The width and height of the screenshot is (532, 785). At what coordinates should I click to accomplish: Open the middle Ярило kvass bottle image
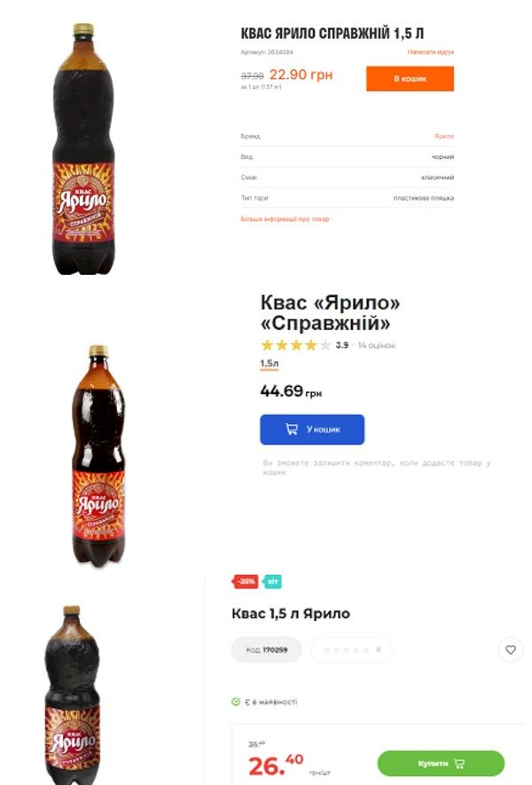coord(98,454)
